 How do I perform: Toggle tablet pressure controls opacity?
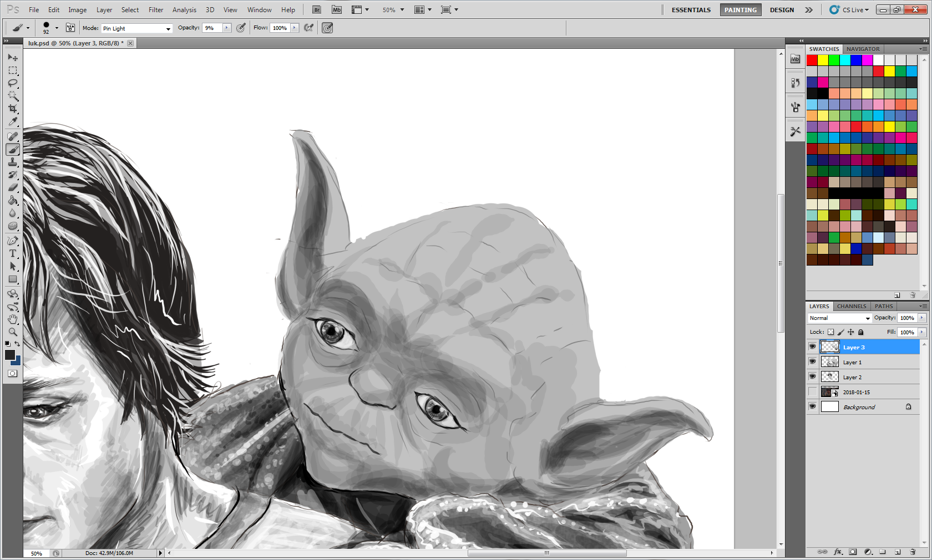coord(241,28)
